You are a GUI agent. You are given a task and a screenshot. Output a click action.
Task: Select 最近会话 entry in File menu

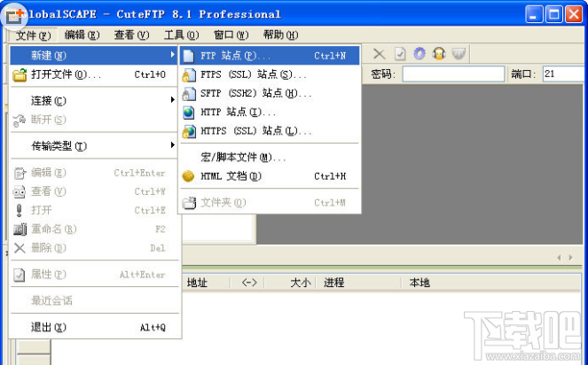[94, 300]
